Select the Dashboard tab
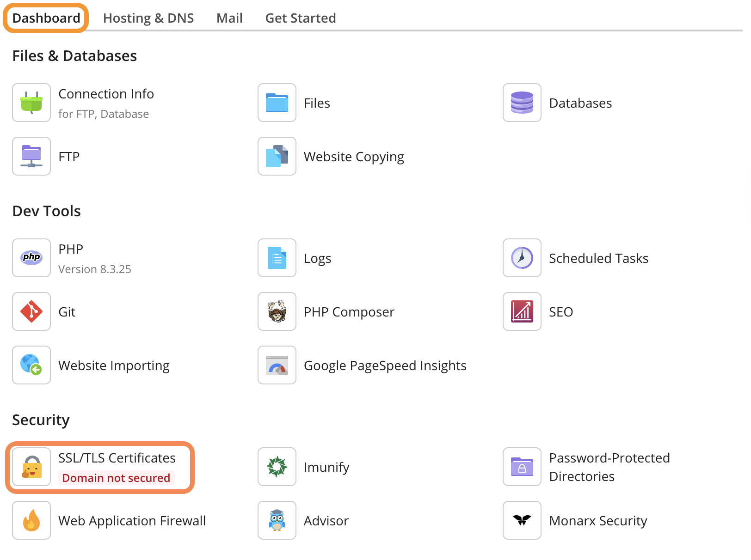The width and height of the screenshot is (751, 560). click(46, 18)
